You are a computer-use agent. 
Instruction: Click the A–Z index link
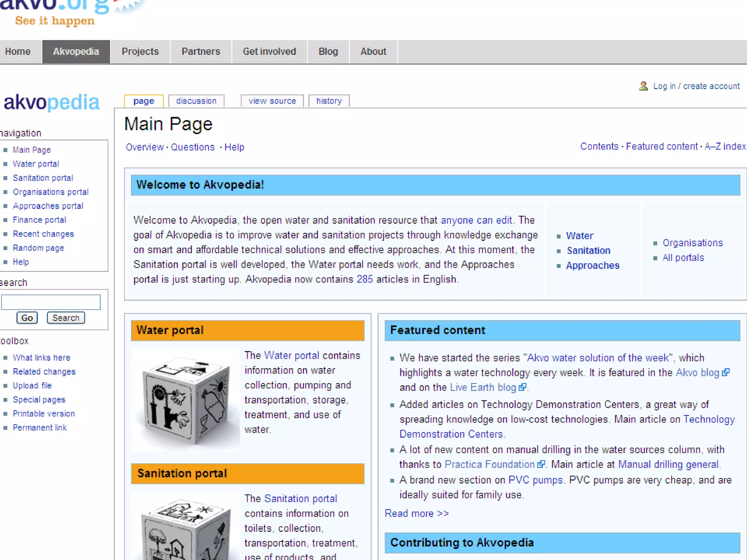(725, 147)
